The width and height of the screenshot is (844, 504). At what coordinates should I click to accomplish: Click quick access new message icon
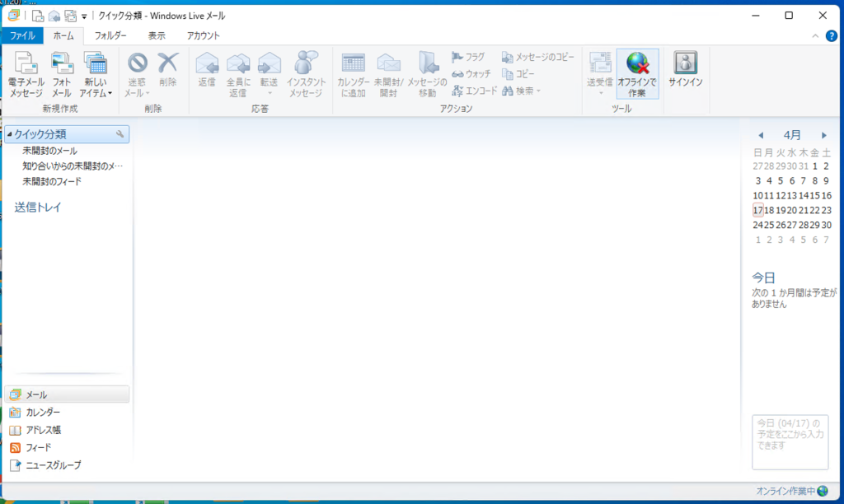coord(37,16)
